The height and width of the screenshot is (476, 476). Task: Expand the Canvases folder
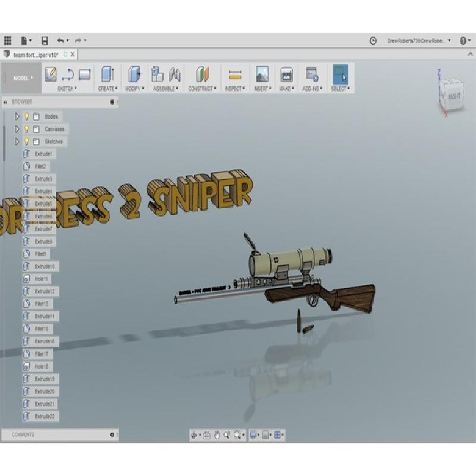coord(17,129)
